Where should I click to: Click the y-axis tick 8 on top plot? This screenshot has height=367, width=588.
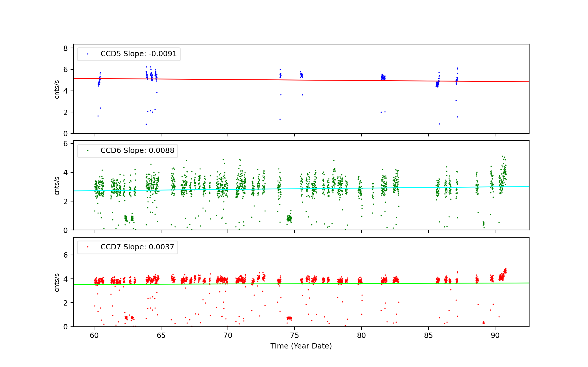[65, 48]
